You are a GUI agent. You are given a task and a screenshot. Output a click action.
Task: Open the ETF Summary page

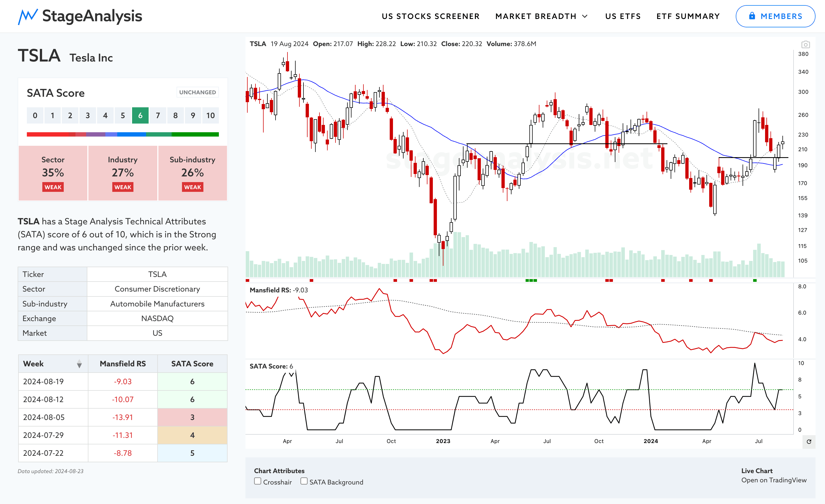(688, 16)
